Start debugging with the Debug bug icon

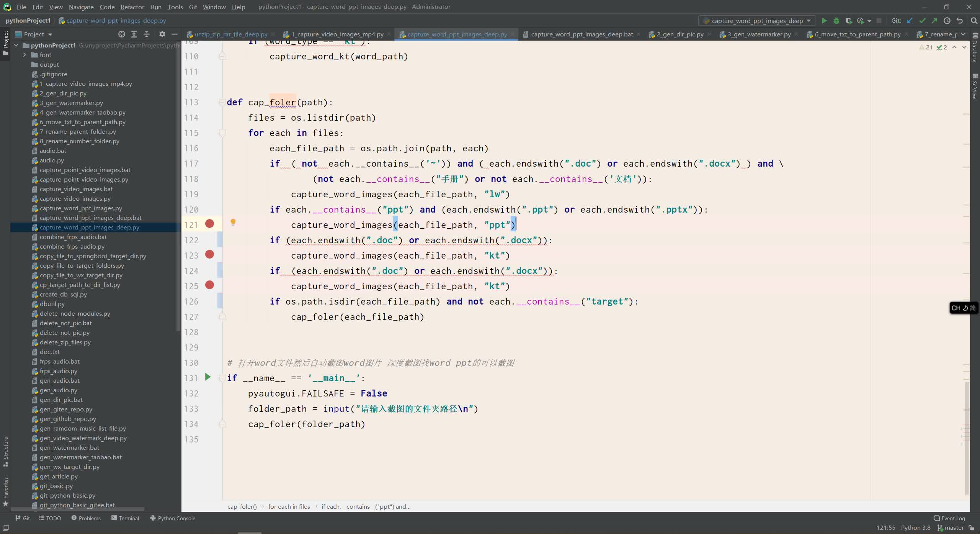(836, 20)
